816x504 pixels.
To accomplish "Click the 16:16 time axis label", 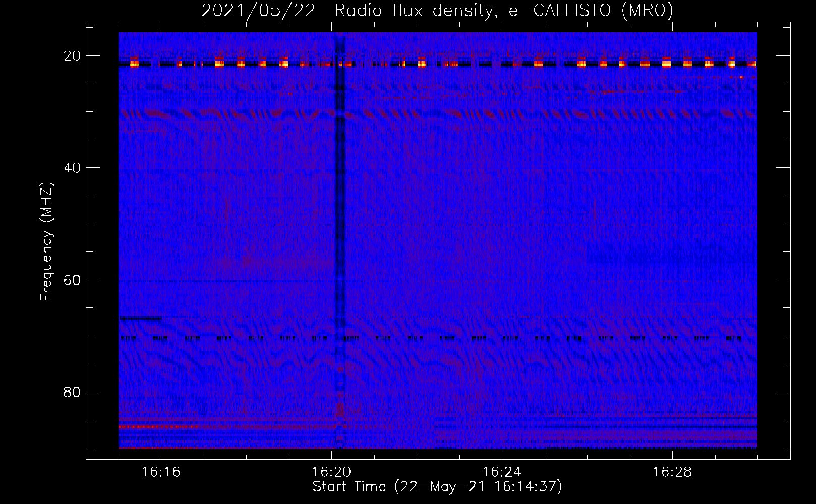I will 161,472.
